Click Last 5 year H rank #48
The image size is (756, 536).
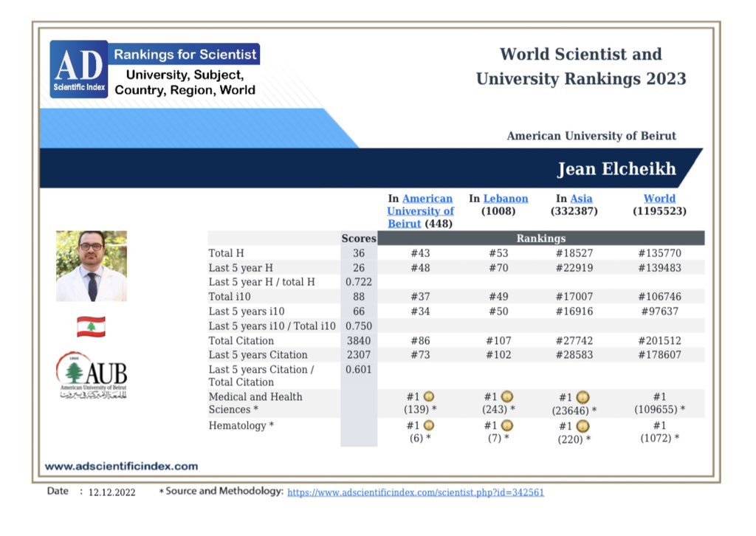click(420, 268)
